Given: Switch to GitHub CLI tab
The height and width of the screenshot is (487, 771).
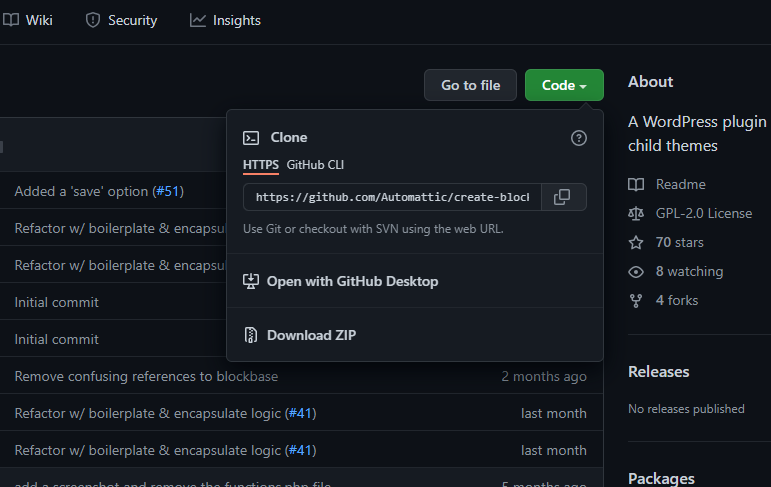Looking at the screenshot, I should point(315,165).
